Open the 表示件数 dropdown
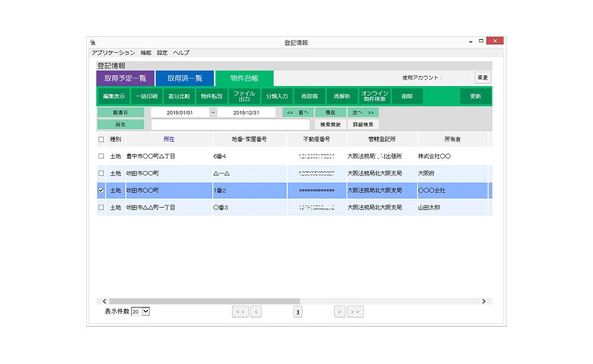The width and height of the screenshot is (593, 364). tap(146, 312)
